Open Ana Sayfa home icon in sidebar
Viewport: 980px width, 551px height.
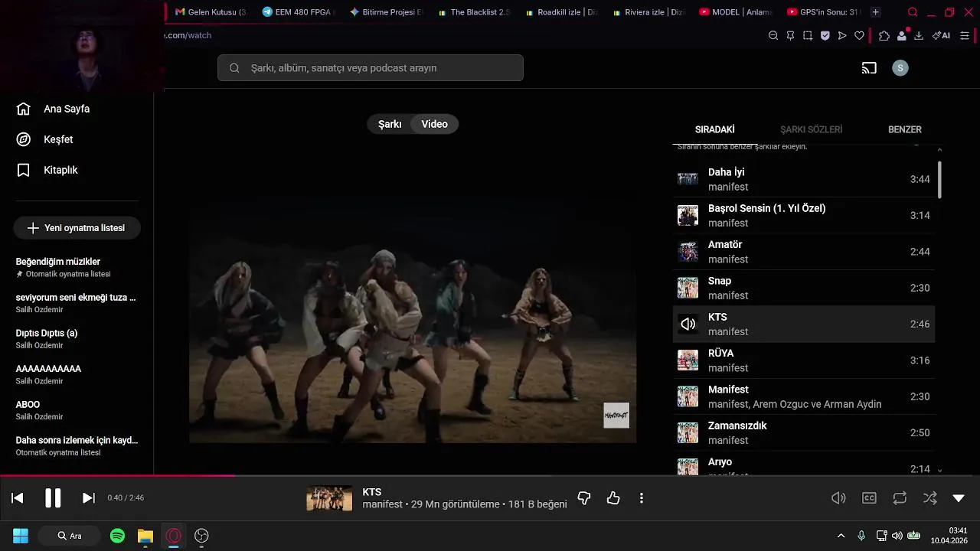pos(24,109)
